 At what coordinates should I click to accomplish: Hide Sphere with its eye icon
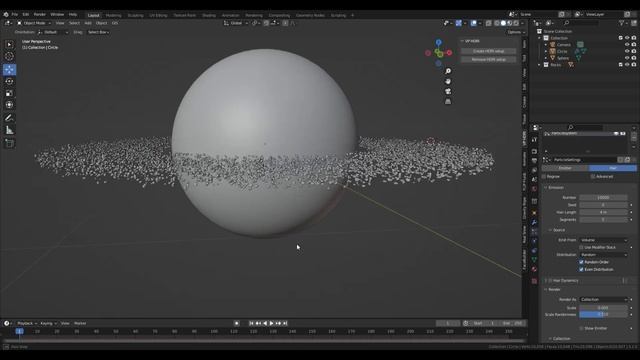[627, 58]
